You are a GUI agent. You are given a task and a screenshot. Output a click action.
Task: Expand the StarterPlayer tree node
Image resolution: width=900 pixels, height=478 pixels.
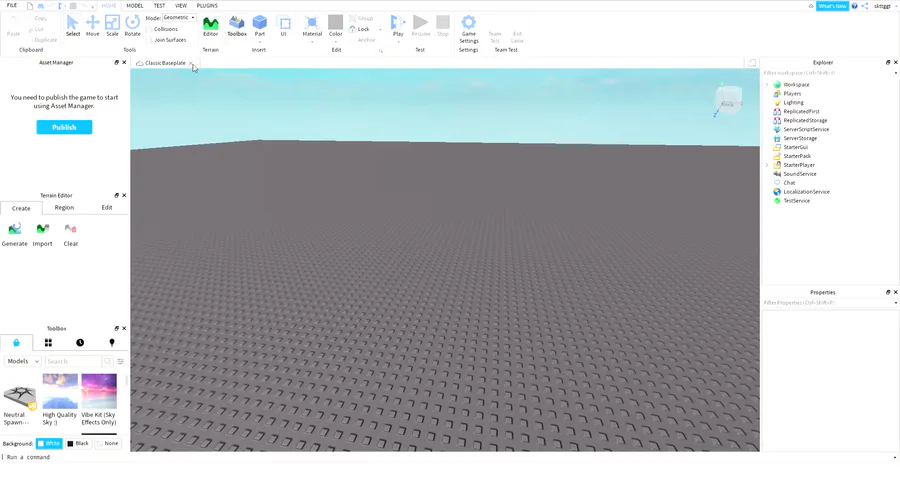767,165
